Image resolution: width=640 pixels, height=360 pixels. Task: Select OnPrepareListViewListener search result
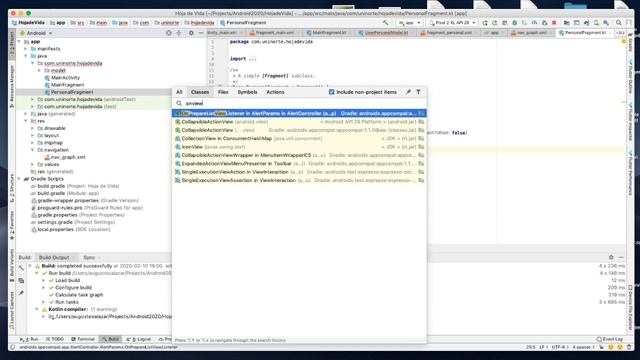tap(299, 113)
